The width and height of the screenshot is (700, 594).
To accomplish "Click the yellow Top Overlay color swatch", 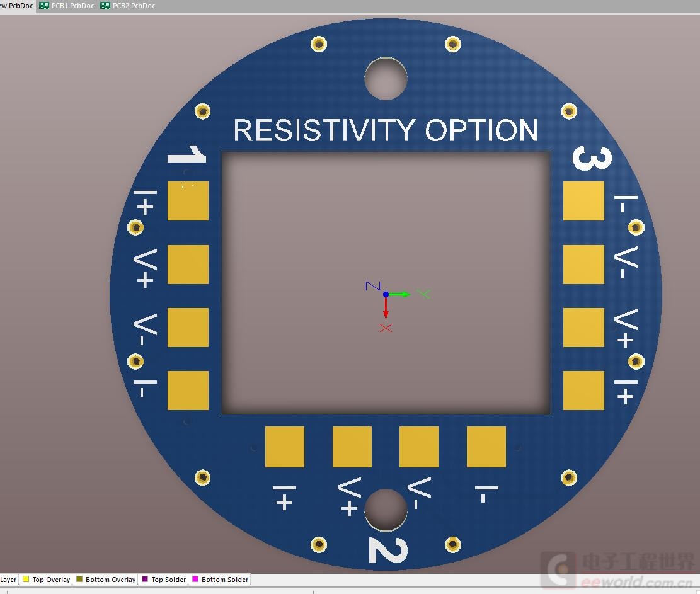I will click(x=26, y=580).
